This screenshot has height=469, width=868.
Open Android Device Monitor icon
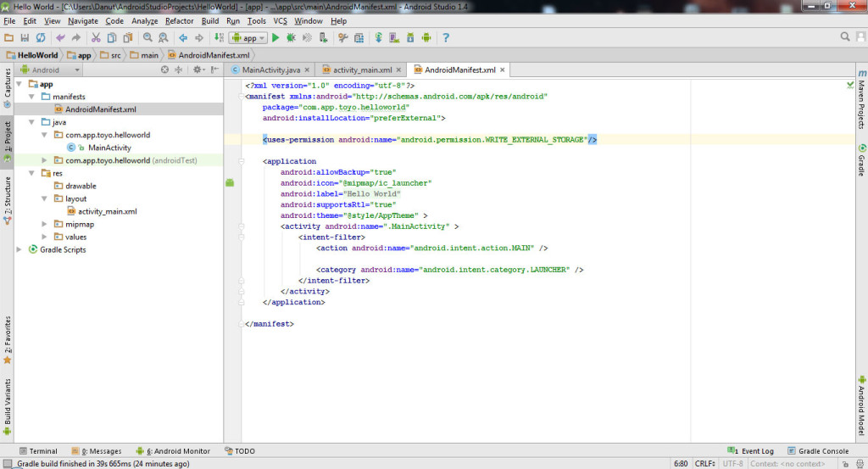(426, 37)
